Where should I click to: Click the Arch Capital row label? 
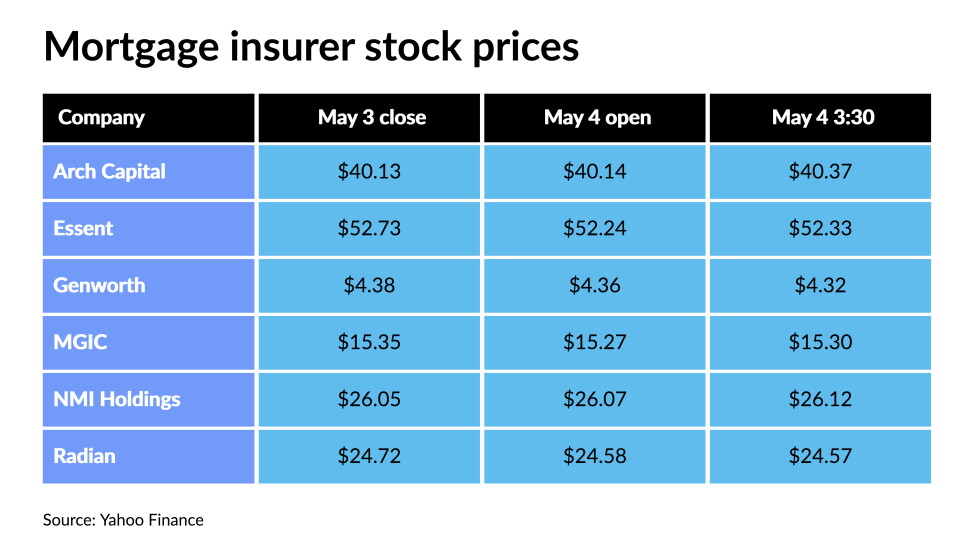(148, 172)
